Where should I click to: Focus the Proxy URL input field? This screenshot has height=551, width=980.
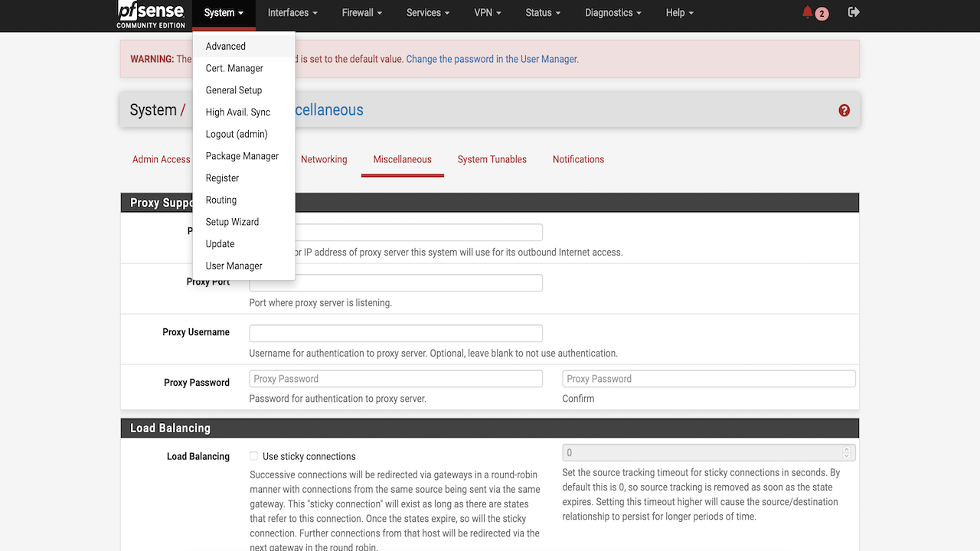pos(396,233)
